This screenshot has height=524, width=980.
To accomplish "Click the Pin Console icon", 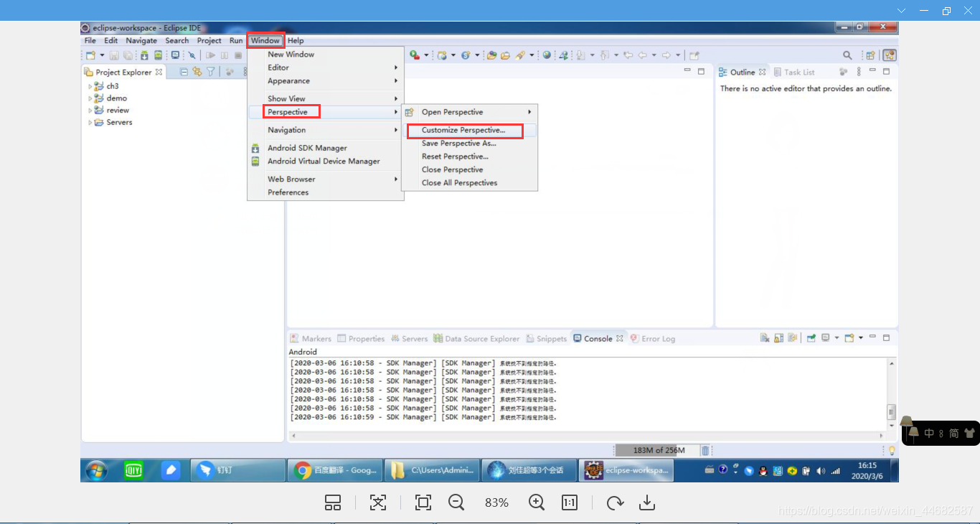I will tap(811, 338).
